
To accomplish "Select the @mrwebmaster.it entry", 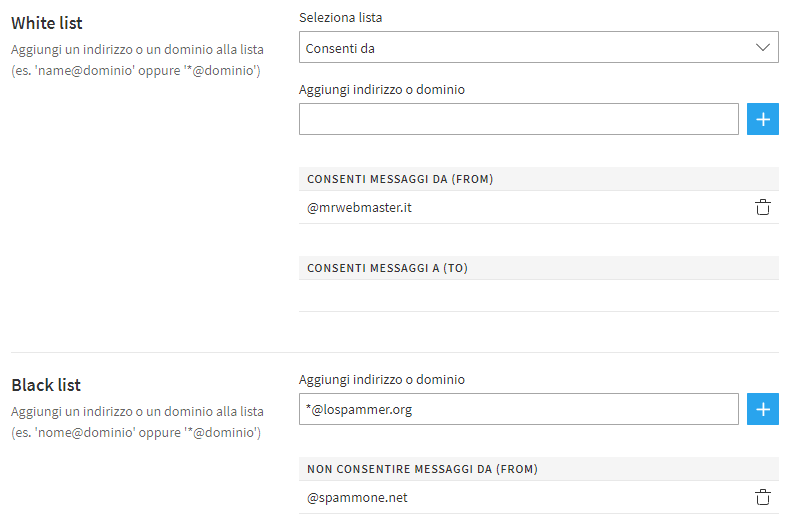I will pyautogui.click(x=359, y=208).
